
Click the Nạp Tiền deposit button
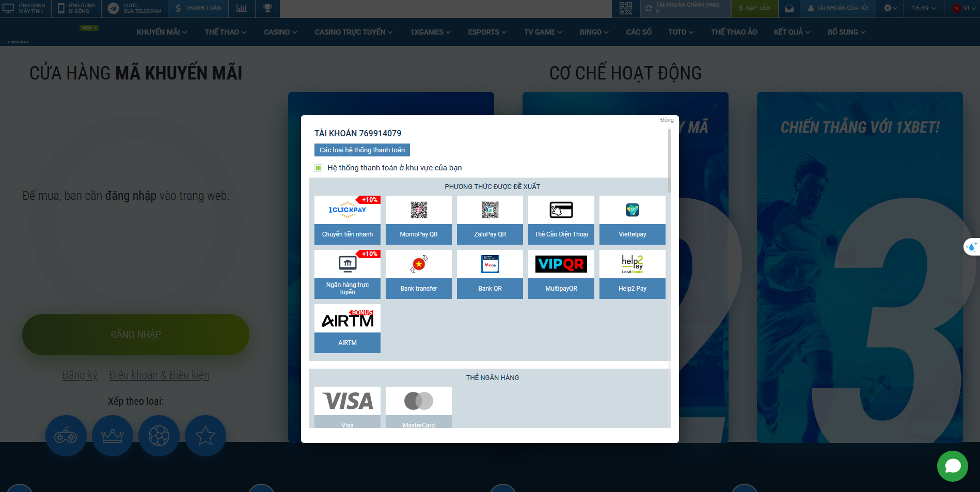point(754,8)
